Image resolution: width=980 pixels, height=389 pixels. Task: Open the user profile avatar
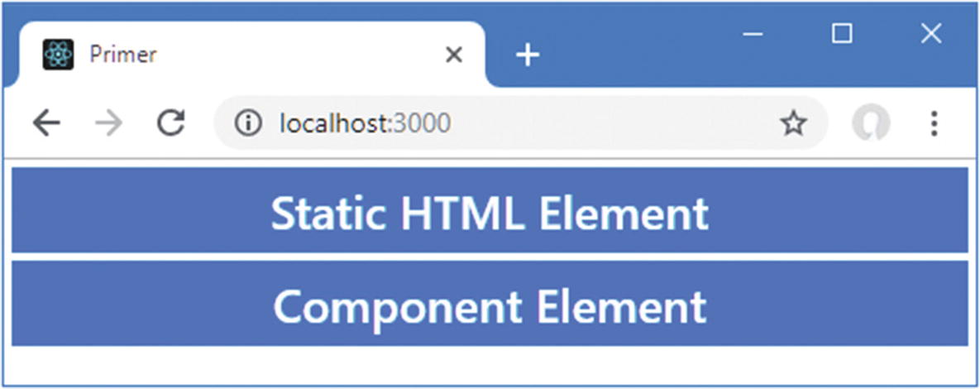871,123
